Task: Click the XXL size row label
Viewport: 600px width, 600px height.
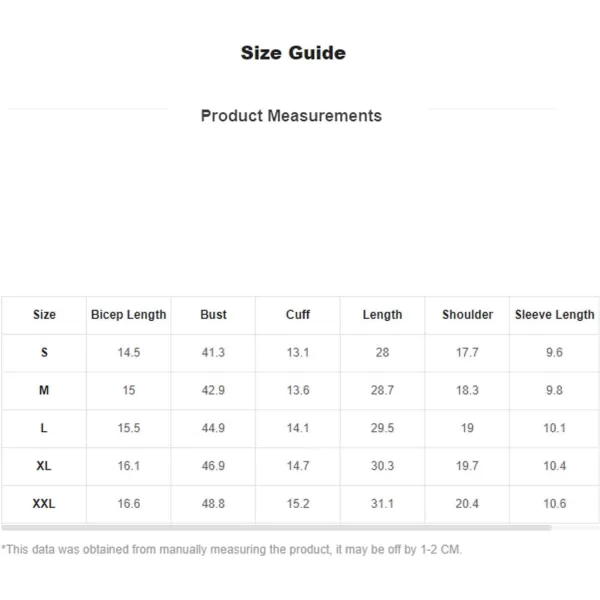Action: coord(44,504)
